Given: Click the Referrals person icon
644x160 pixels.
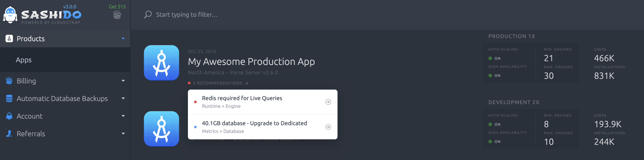Looking at the screenshot, I should 9,134.
